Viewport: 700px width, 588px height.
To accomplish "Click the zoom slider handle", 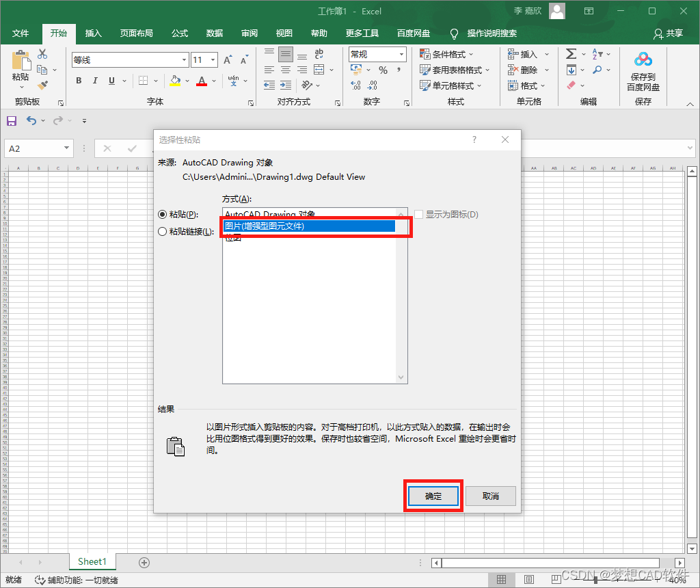I will coord(595,580).
